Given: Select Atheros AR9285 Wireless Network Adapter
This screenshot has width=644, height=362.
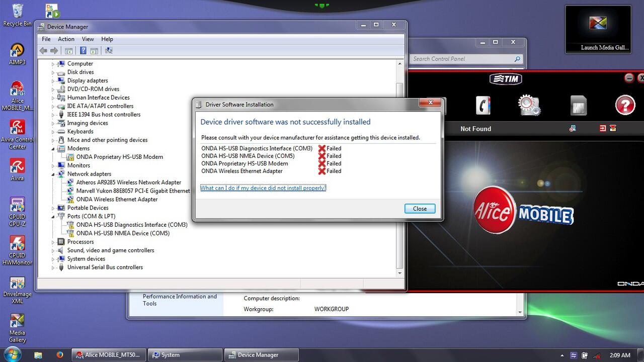Looking at the screenshot, I should tap(129, 183).
